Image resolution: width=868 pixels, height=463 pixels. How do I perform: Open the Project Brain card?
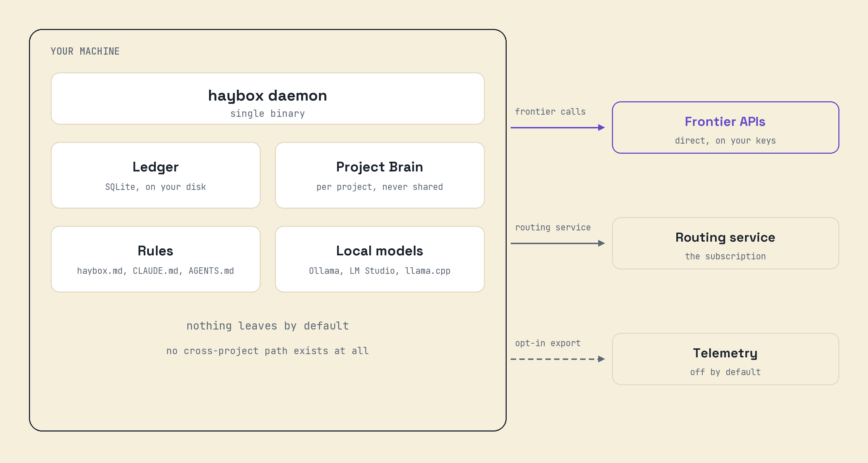(380, 175)
